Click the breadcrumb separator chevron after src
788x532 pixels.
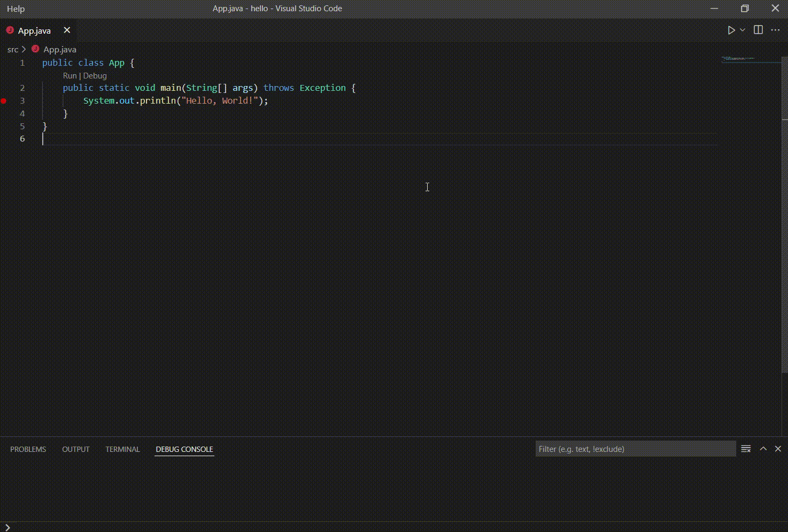pos(24,49)
